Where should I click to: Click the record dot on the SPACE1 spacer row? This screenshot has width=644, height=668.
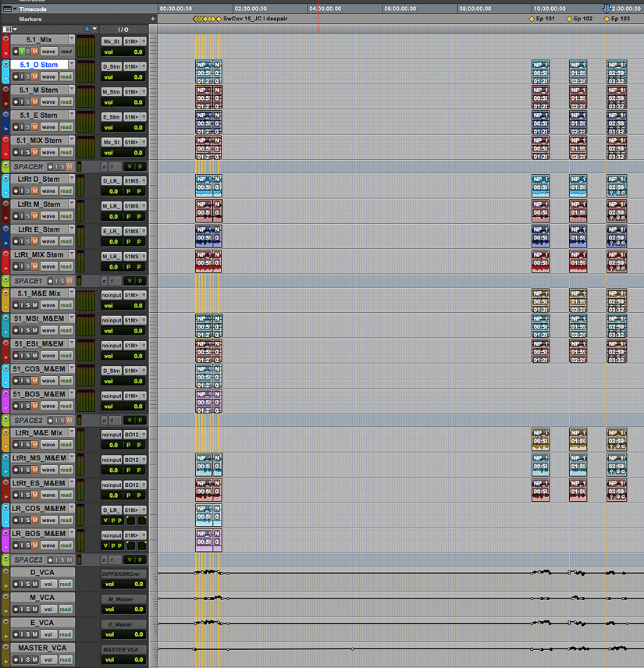pos(50,281)
